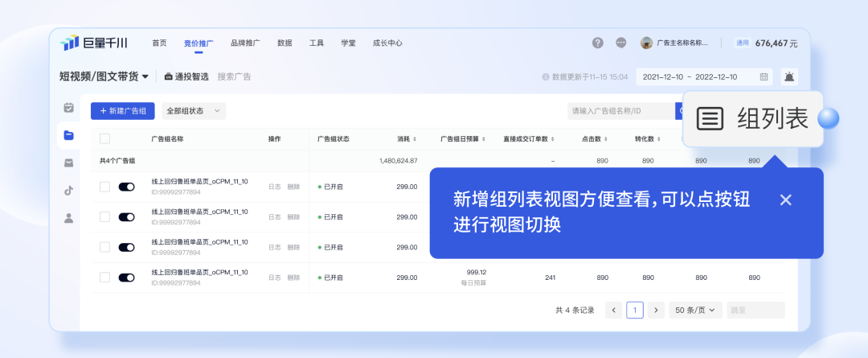Viewport: 868px width, 358px height.
Task: Click the help question mark icon
Action: [x=597, y=43]
